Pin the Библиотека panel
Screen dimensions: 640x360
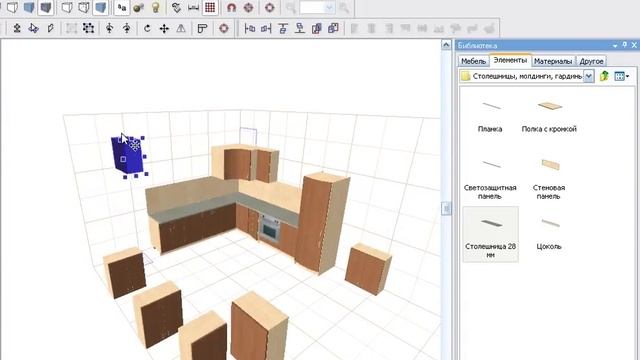(624, 45)
